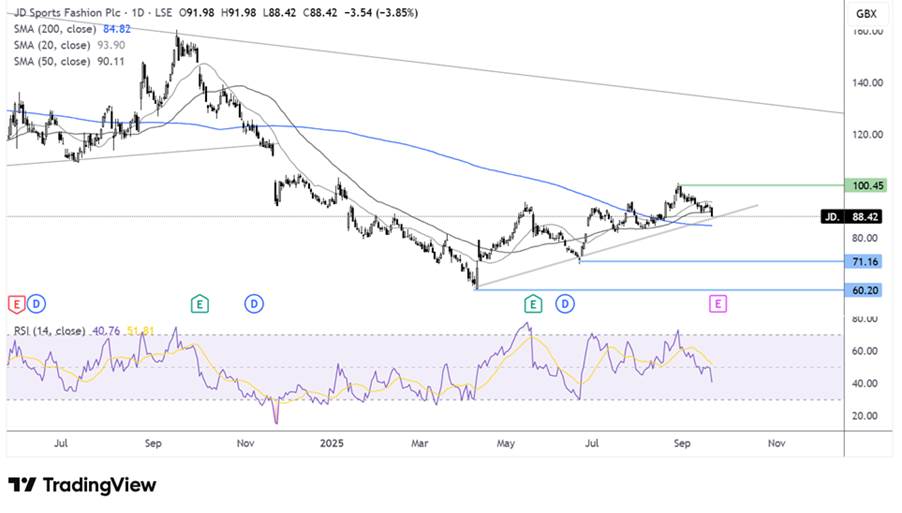Open the GBX currency selector

coord(866,14)
